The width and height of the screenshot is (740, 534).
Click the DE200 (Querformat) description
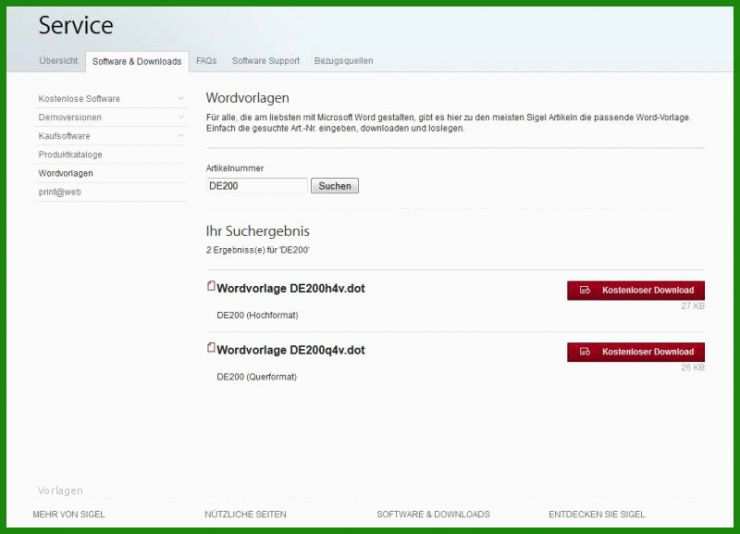point(257,377)
